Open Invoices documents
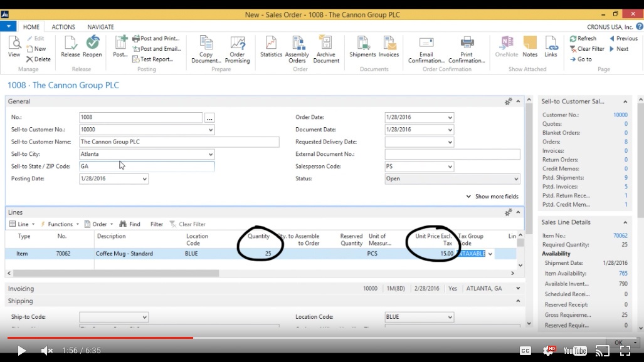Screen dimensions: 644x362 tap(389, 46)
